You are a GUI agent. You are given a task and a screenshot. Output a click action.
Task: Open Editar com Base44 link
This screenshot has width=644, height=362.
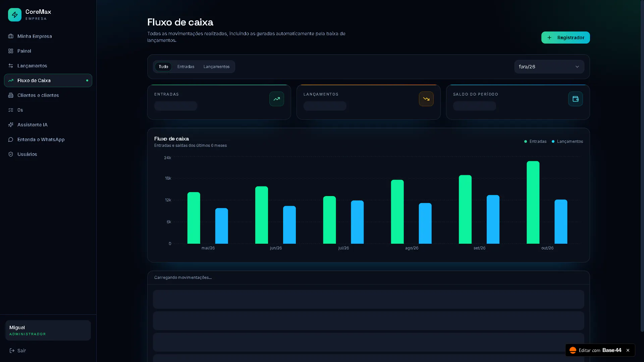coord(600,350)
